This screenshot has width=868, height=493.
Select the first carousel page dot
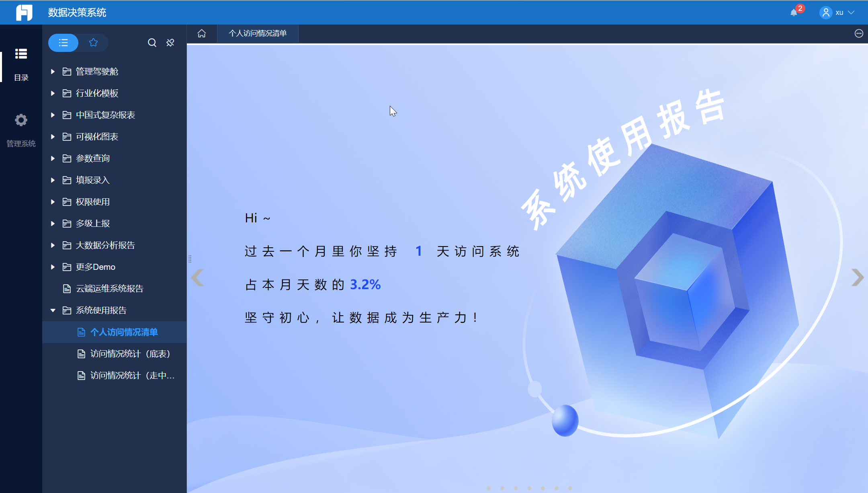pyautogui.click(x=488, y=488)
